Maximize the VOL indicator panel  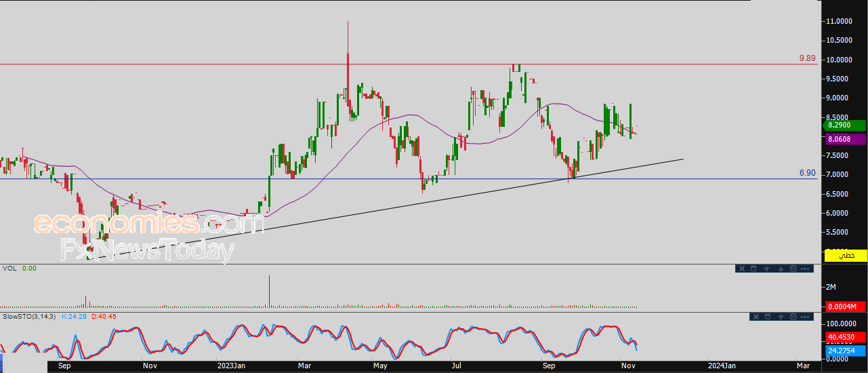[x=754, y=269]
